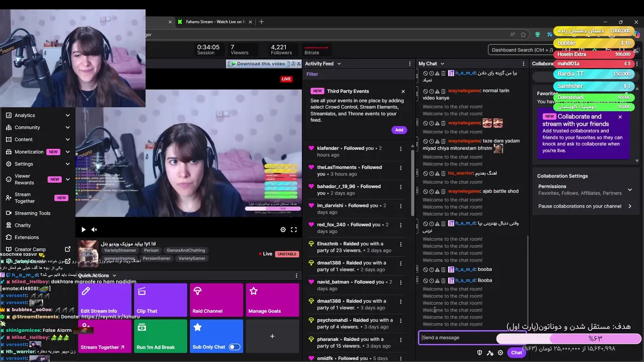Click the Filter link in Activity Feed
Screen dimensions: 644x362
pos(312,74)
